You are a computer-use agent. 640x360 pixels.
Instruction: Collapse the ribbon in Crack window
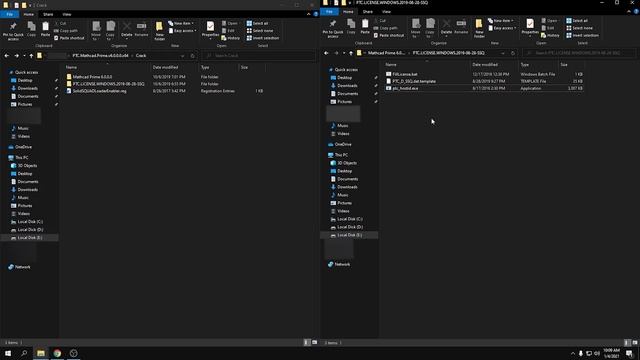pos(308,14)
